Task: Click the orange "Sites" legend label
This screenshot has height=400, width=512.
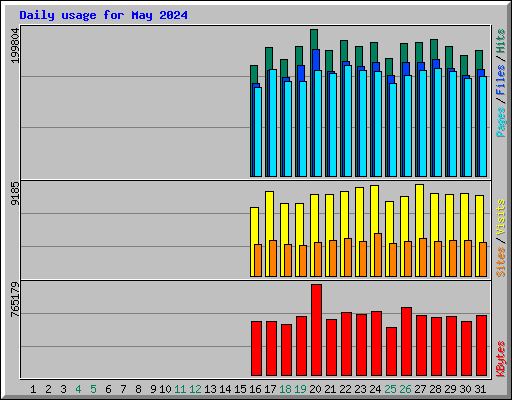Action: tap(501, 262)
